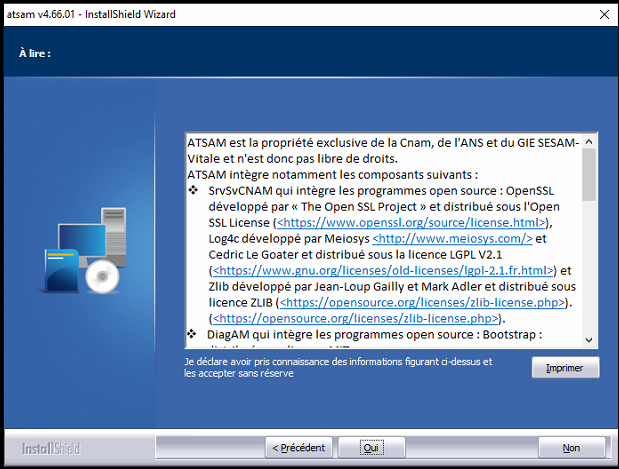Open the zlib-license link on its own line
Screen dimensions: 619x469
tap(355, 318)
